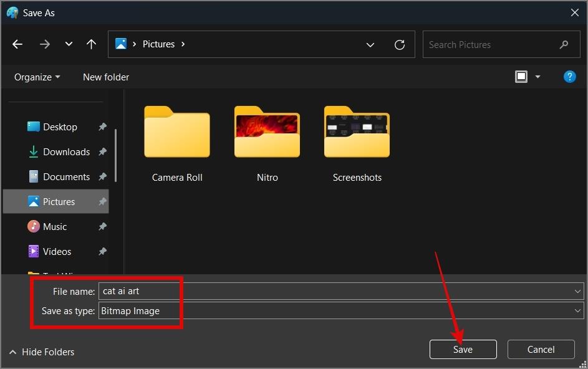
Task: Click the Camera Roll folder name
Action: tap(177, 178)
